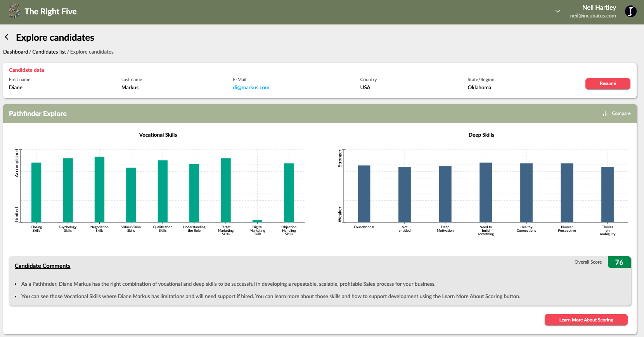Click the Limited axis label

pos(17,215)
